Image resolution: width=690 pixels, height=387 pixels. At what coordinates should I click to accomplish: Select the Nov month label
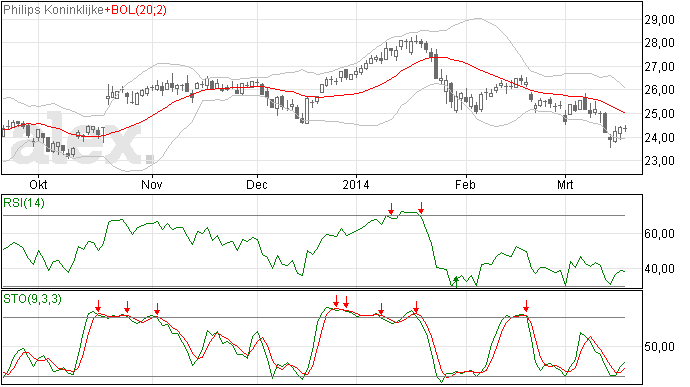click(x=152, y=185)
